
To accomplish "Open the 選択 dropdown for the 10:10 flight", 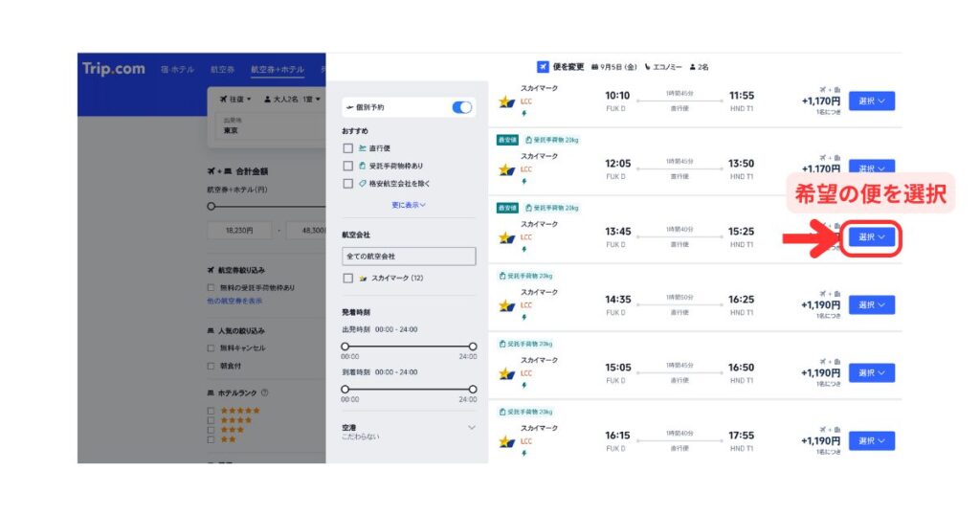I will point(871,101).
